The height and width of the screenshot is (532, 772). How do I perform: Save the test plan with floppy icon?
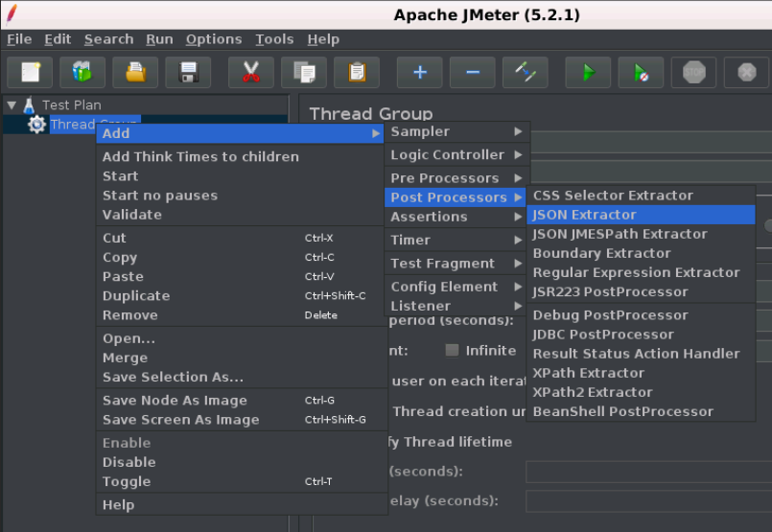coord(188,72)
